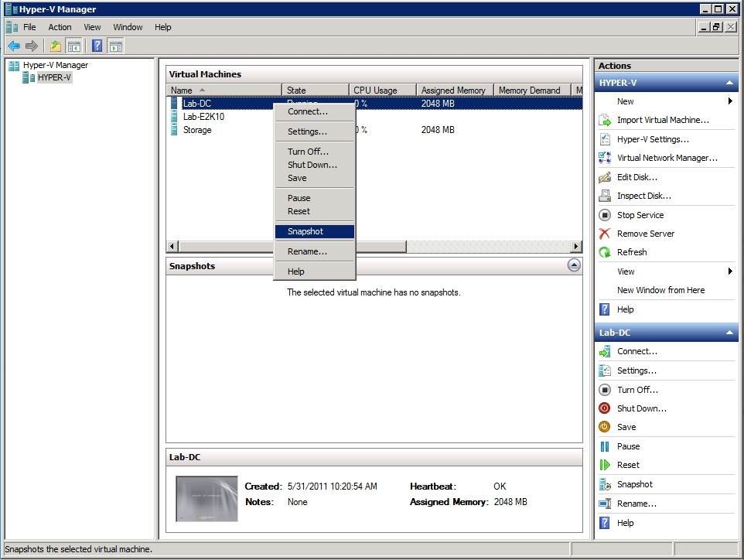Viewport: 744px width, 560px height.
Task: Click the State column header
Action: (316, 90)
